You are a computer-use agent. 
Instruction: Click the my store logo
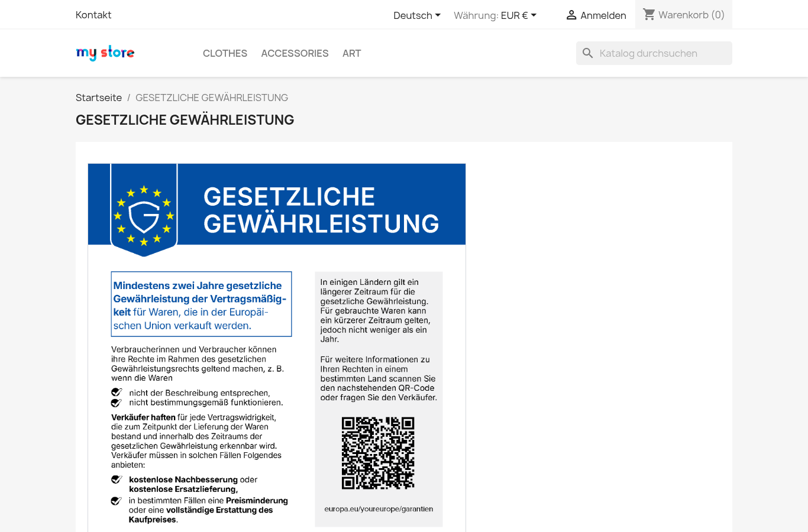(x=105, y=53)
